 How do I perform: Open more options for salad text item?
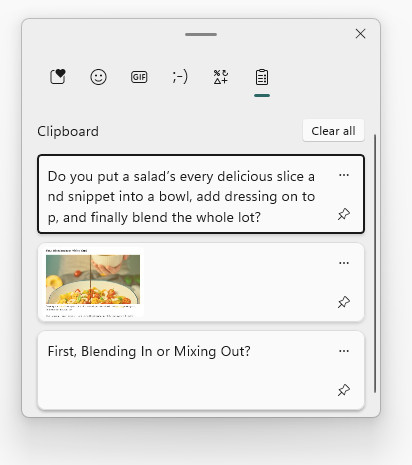click(x=344, y=175)
